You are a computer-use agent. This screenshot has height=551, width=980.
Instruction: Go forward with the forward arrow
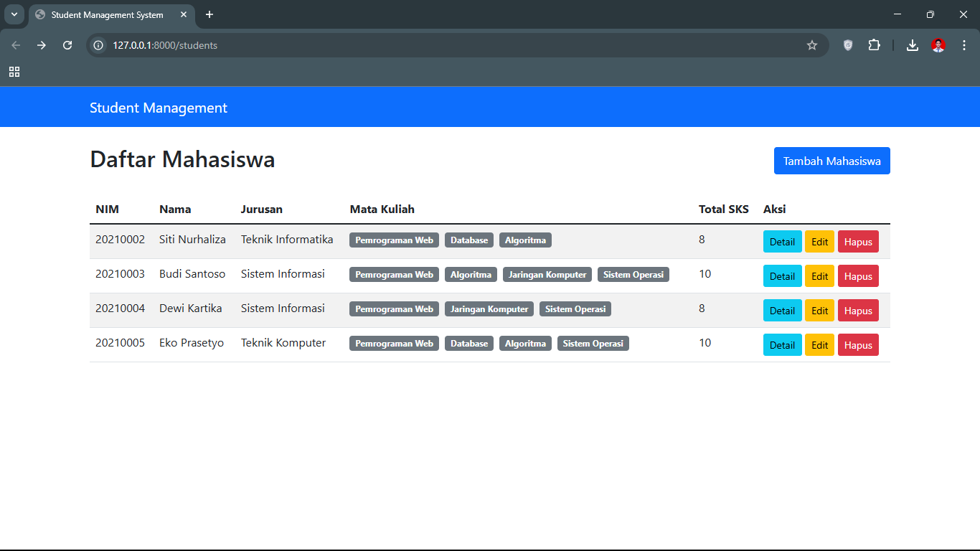click(42, 45)
